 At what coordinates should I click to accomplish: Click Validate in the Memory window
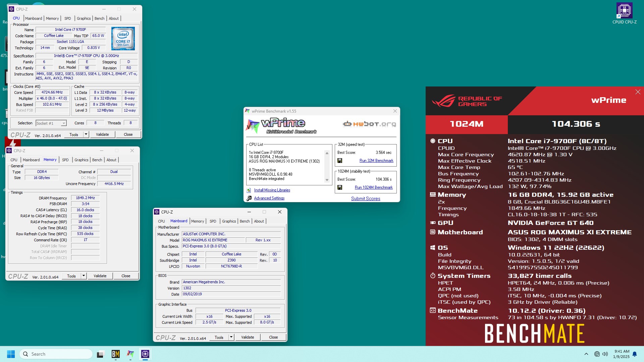[x=100, y=276]
